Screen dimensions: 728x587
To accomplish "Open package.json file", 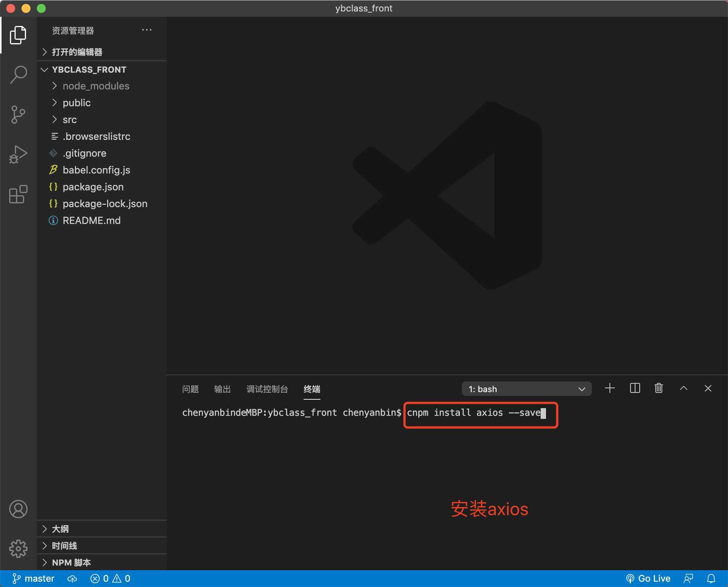I will click(102, 187).
